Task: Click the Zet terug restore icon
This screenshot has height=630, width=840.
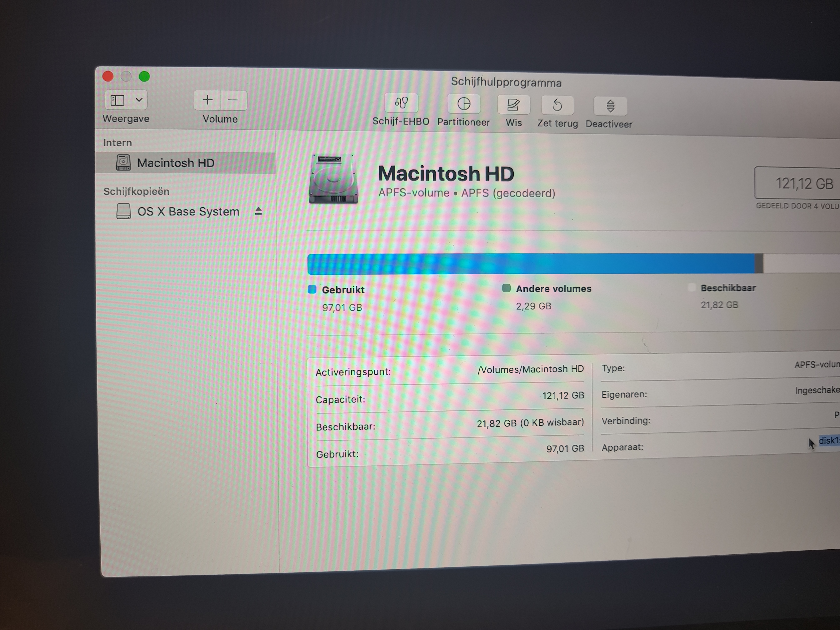Action: point(557,105)
